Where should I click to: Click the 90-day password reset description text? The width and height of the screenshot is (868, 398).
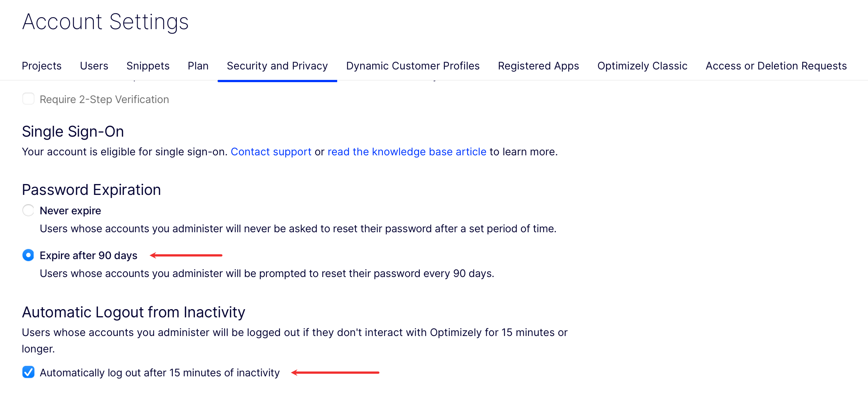pyautogui.click(x=267, y=273)
